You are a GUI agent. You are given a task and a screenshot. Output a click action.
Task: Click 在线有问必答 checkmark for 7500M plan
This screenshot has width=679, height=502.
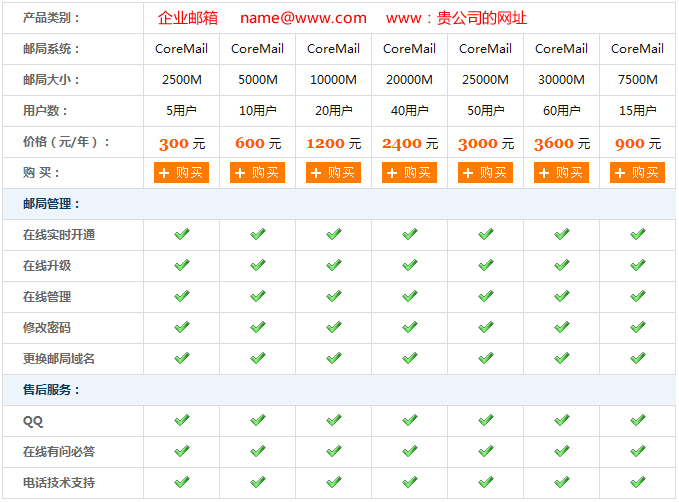click(x=638, y=451)
